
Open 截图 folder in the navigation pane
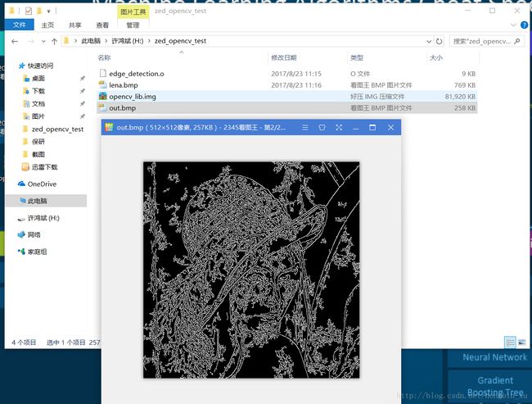click(x=38, y=154)
